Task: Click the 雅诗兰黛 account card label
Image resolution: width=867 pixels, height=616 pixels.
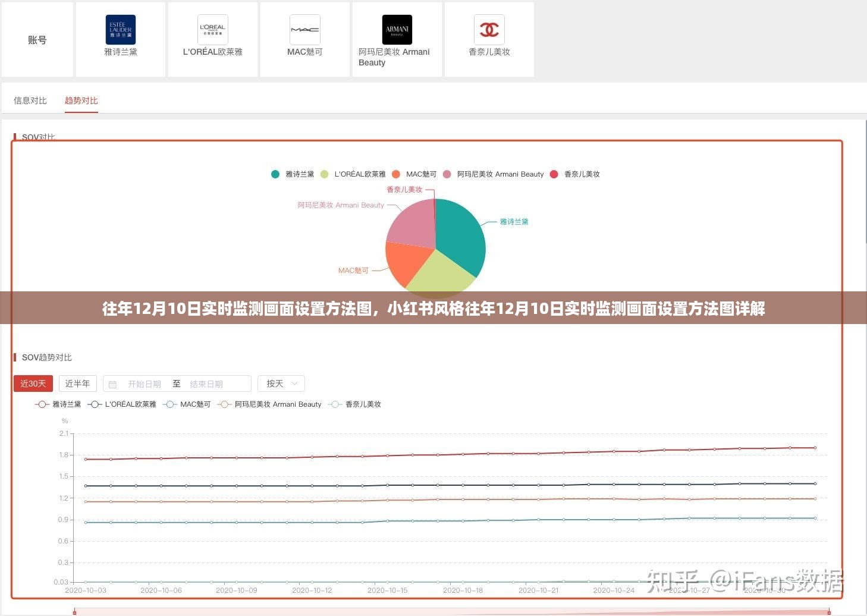Action: tap(121, 52)
